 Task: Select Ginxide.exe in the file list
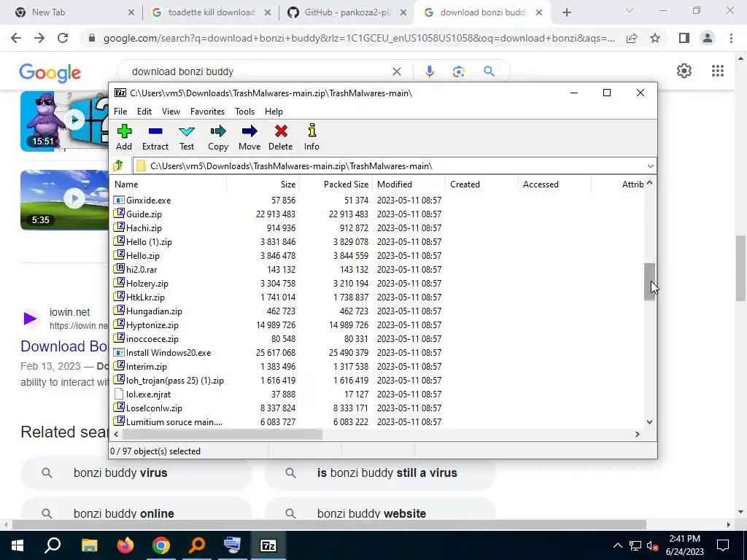pyautogui.click(x=148, y=201)
